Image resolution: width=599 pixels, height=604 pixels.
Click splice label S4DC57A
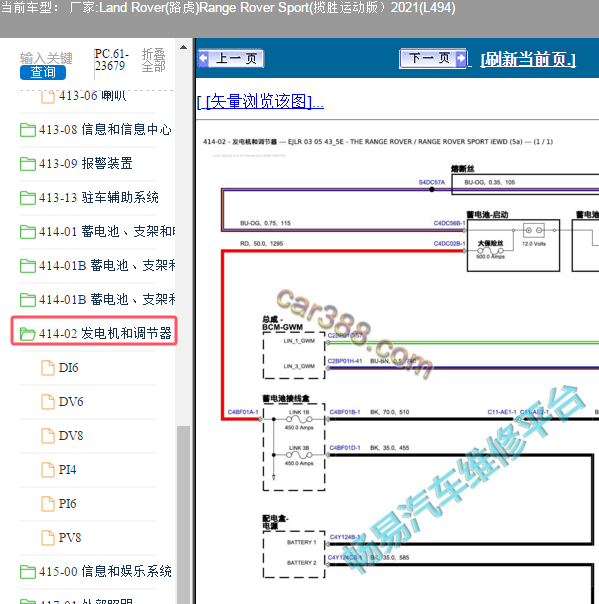coord(431,182)
